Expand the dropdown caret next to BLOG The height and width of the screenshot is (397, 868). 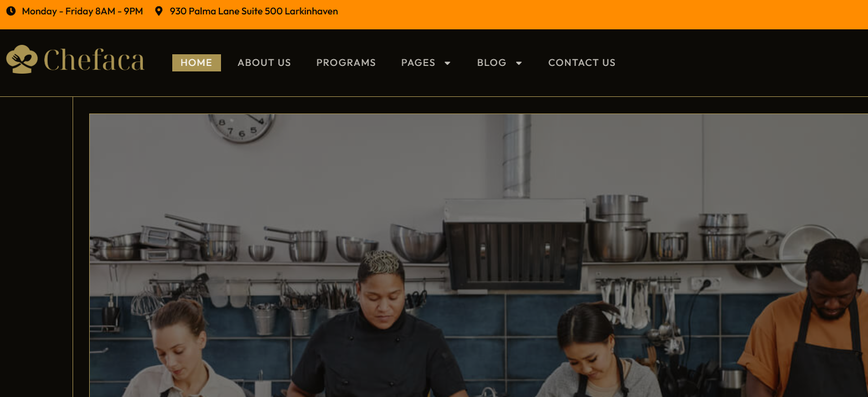[x=519, y=63]
